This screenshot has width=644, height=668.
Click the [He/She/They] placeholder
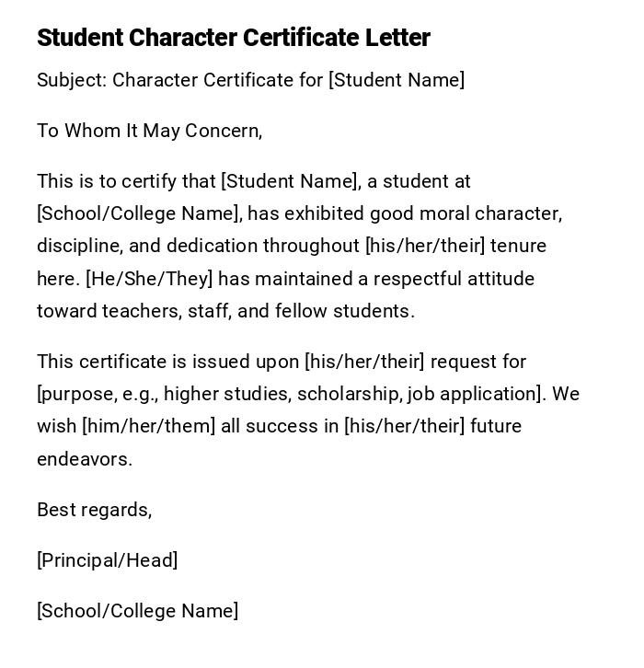148,279
